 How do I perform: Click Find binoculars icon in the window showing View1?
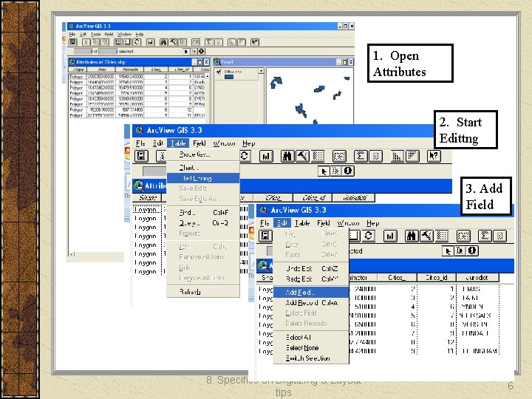[x=163, y=42]
